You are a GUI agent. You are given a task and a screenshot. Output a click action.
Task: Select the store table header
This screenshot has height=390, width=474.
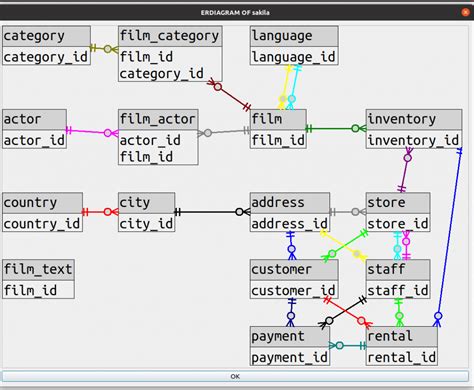(398, 203)
